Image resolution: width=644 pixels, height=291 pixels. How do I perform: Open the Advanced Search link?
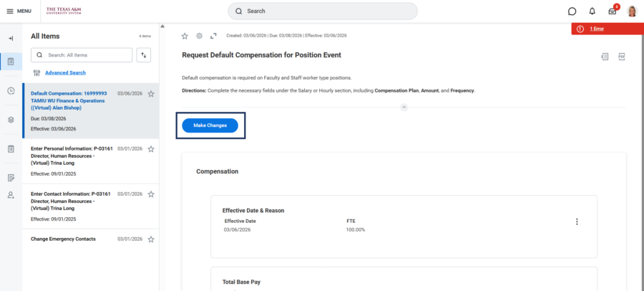[65, 73]
